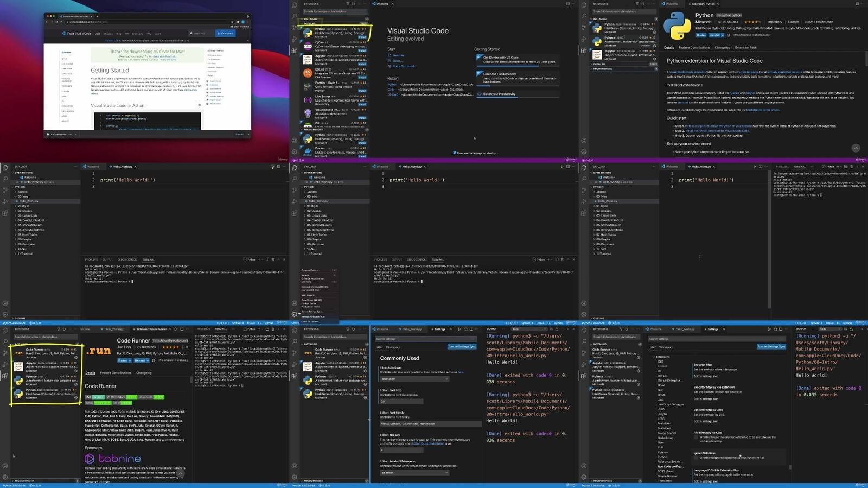Click the 'Commonly Used' settings heading
Screen dimensions: 868x488
[399, 358]
